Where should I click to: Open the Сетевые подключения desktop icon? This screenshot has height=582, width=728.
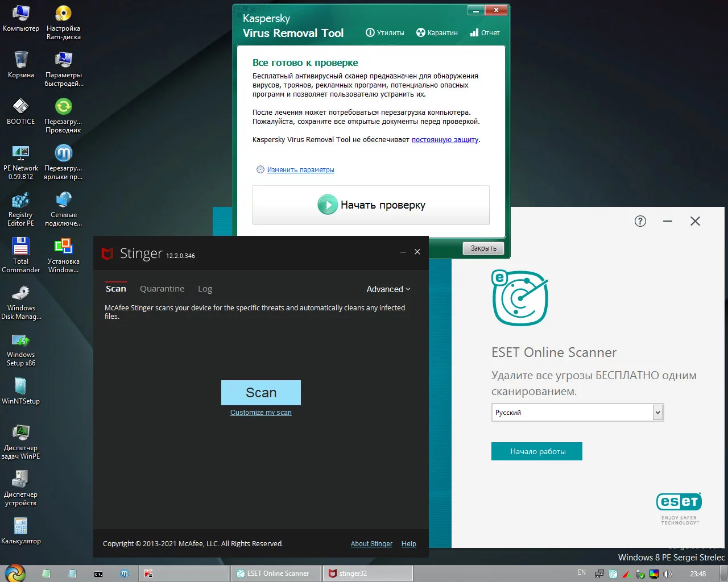63,209
